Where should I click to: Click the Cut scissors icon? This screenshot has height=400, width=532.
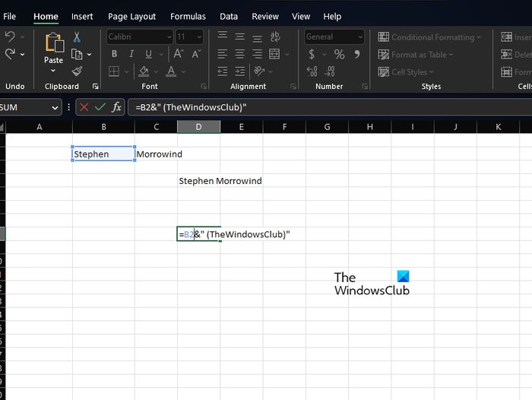77,37
